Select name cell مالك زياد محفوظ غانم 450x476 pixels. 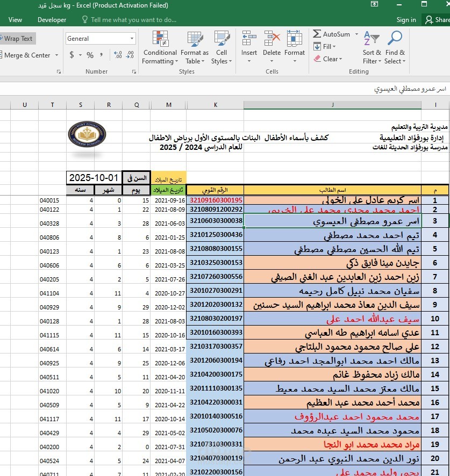(332, 374)
